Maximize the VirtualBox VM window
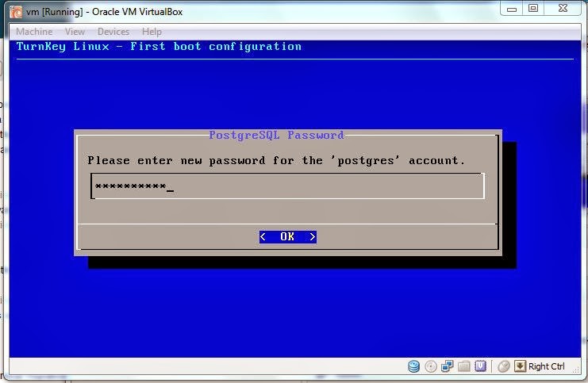 pos(533,8)
